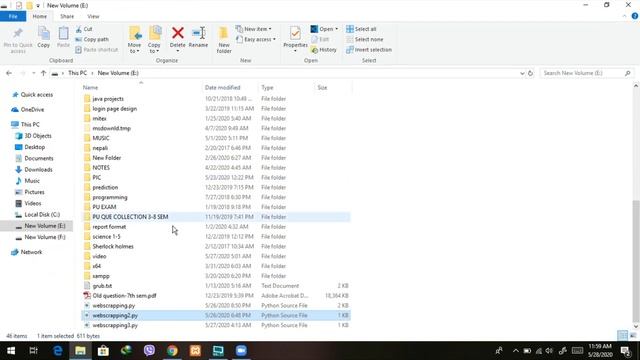Click Copy path in ribbon
640x360 pixels.
[92, 40]
